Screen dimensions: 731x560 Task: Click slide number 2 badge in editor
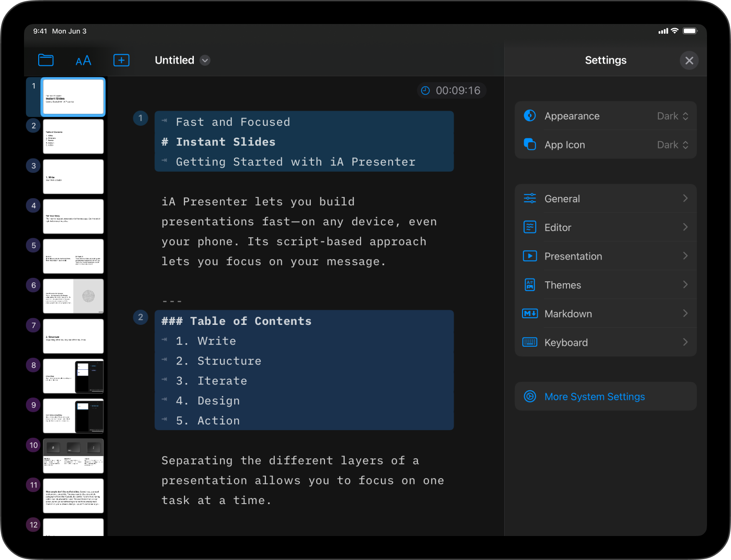tap(141, 317)
